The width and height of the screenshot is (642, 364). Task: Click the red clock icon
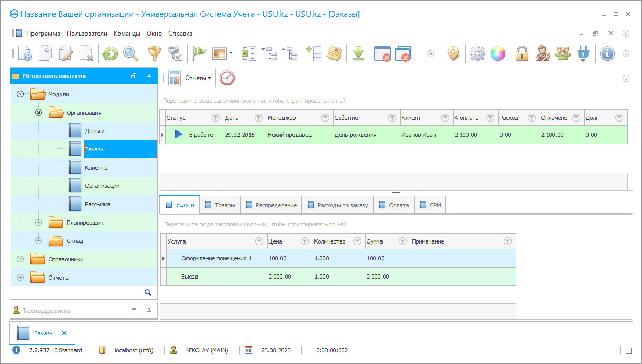click(227, 78)
